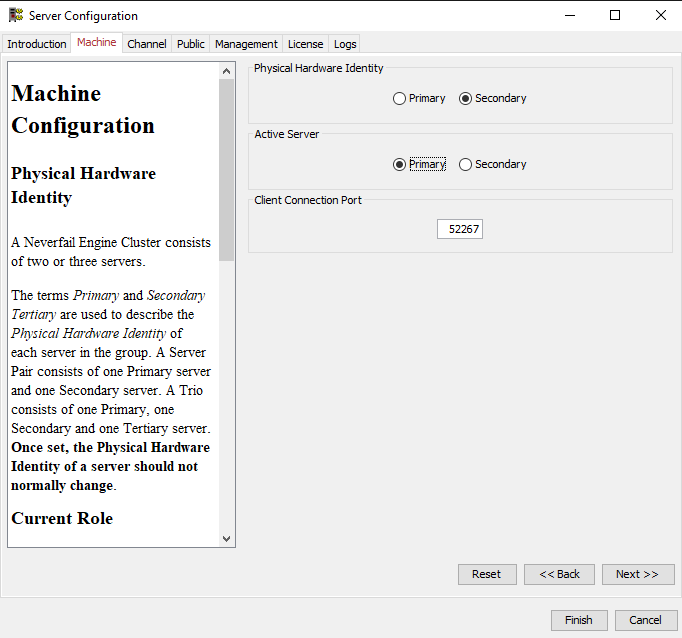Viewport: 682px width, 638px height.
Task: Click the Server Configuration app icon
Action: [16, 15]
